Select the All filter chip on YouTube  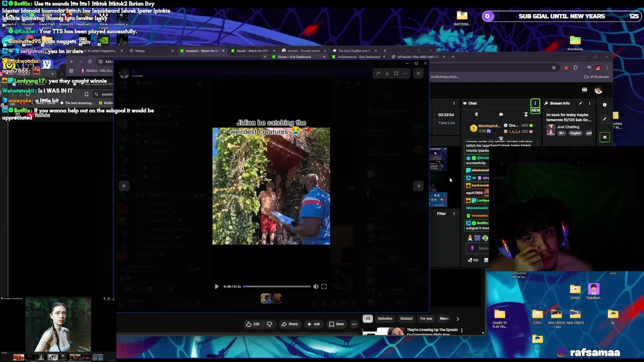pos(368,318)
